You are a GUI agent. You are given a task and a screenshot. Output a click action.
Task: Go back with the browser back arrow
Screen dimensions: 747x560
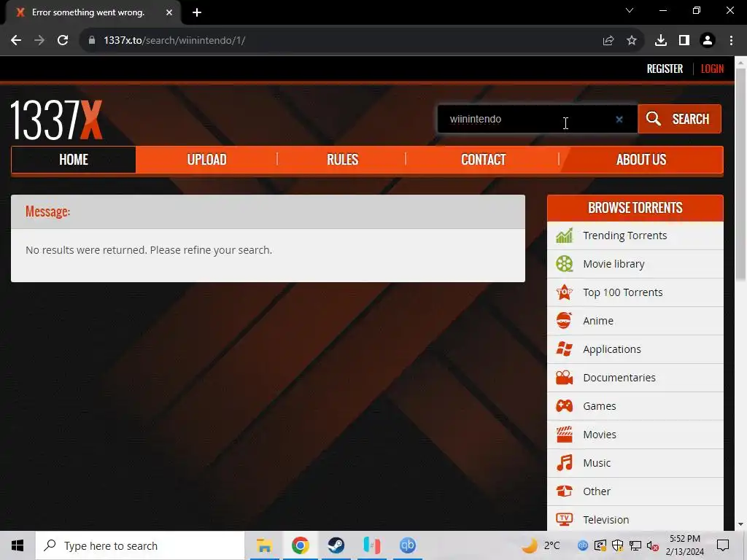[16, 41]
